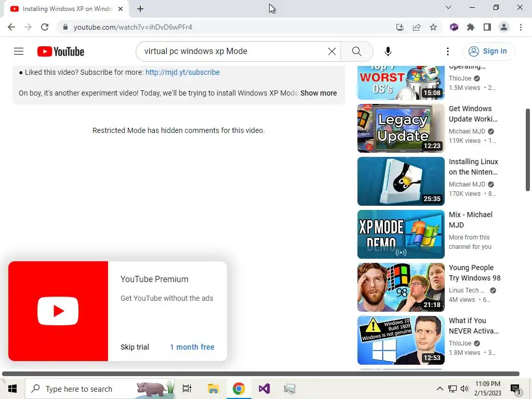View site information lock icon
Screen dimensions: 532x399
65,27
